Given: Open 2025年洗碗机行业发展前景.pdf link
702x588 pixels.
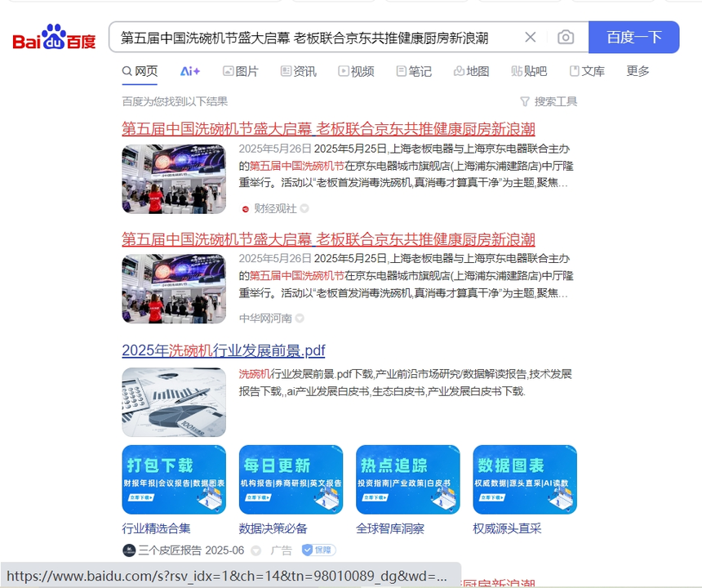Looking at the screenshot, I should tap(224, 350).
